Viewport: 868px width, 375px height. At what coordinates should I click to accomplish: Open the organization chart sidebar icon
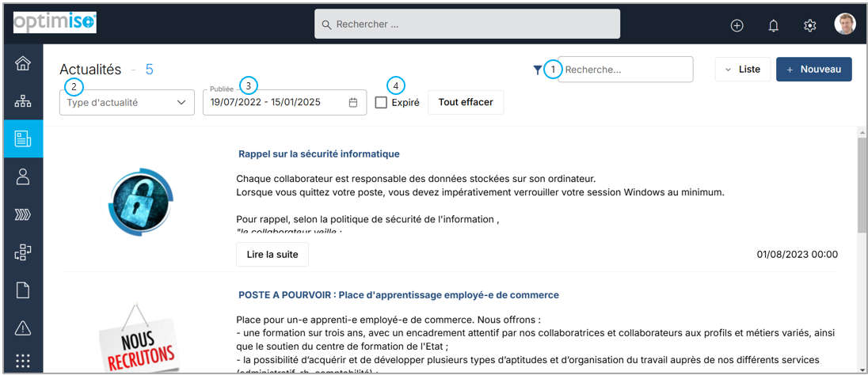click(x=23, y=101)
